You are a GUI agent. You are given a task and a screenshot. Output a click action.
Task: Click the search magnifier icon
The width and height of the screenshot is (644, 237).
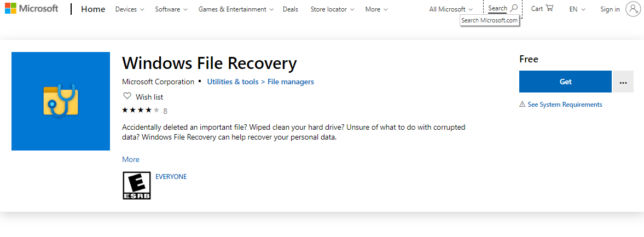(x=513, y=9)
